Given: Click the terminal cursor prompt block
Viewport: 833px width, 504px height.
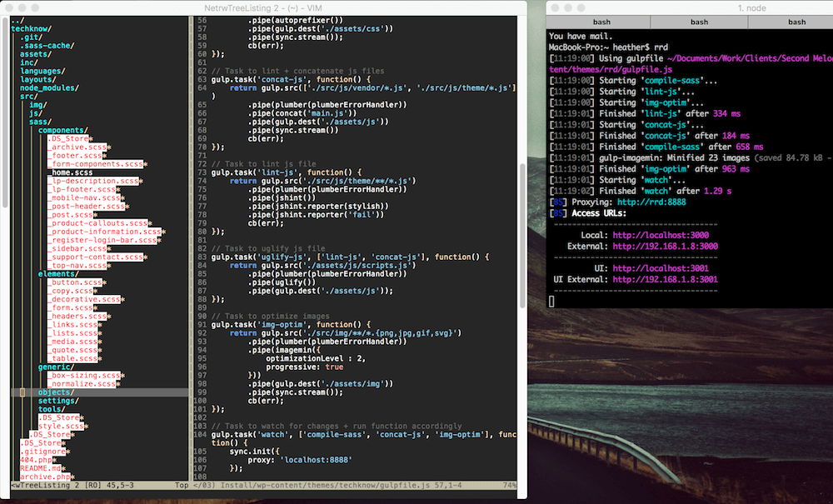Looking at the screenshot, I should (551, 302).
